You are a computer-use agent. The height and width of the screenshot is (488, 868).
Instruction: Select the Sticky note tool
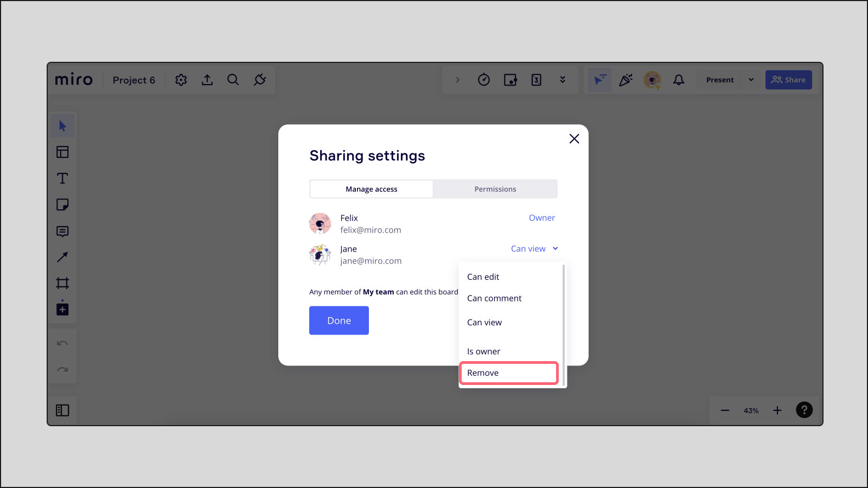[62, 204]
